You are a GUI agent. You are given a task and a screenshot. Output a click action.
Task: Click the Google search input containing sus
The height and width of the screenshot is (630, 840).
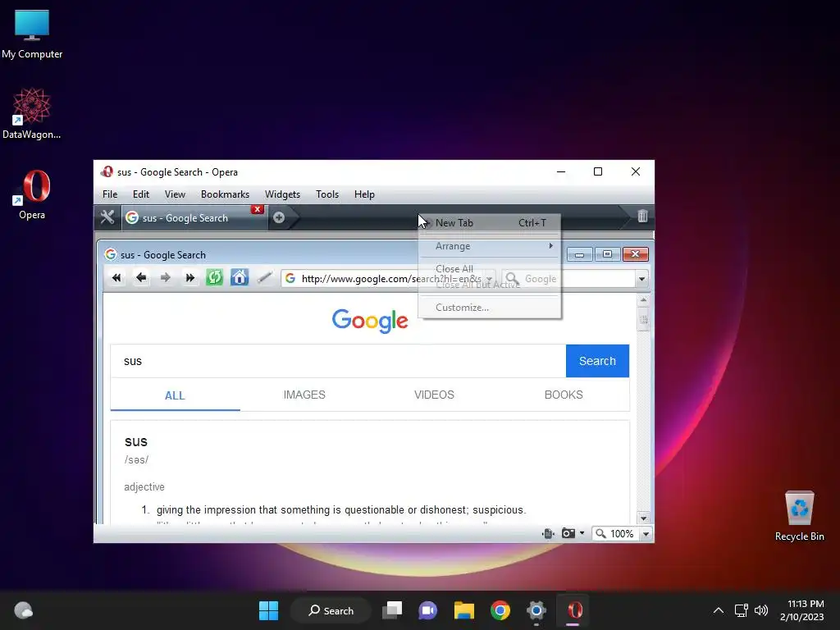coord(338,361)
